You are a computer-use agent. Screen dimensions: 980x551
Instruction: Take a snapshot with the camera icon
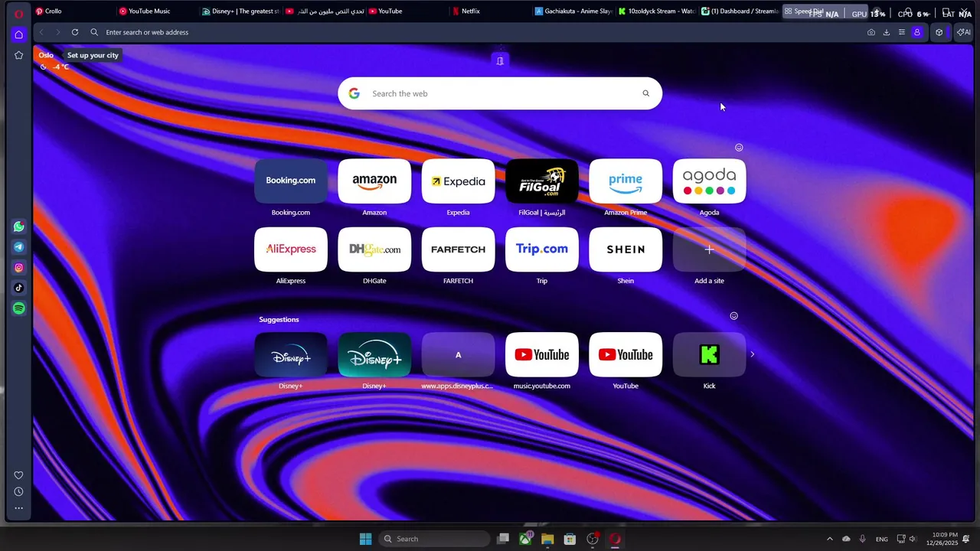(871, 32)
